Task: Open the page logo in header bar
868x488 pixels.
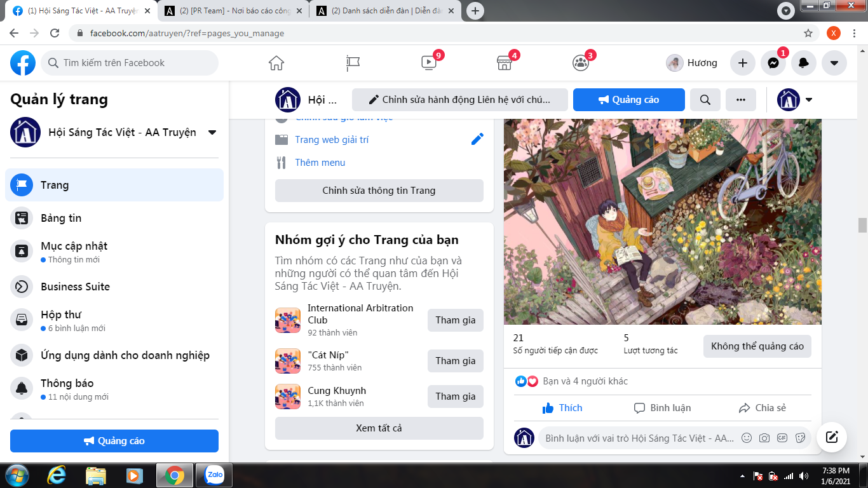Action: (x=288, y=100)
